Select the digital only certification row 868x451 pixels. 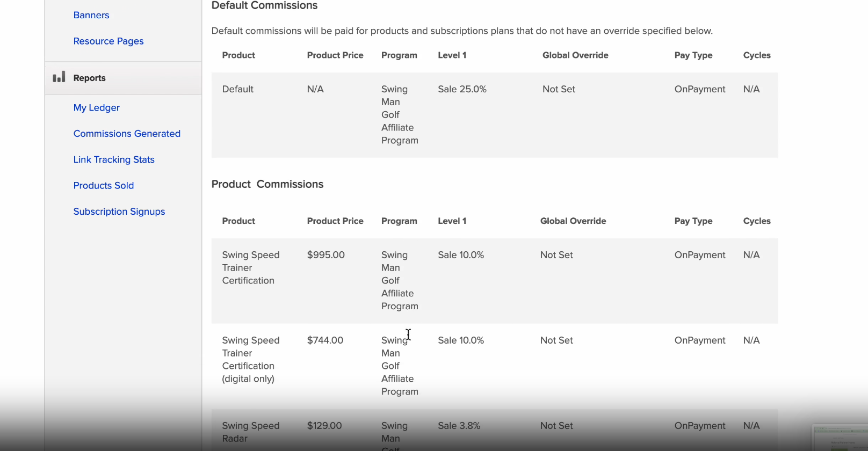pyautogui.click(x=494, y=366)
